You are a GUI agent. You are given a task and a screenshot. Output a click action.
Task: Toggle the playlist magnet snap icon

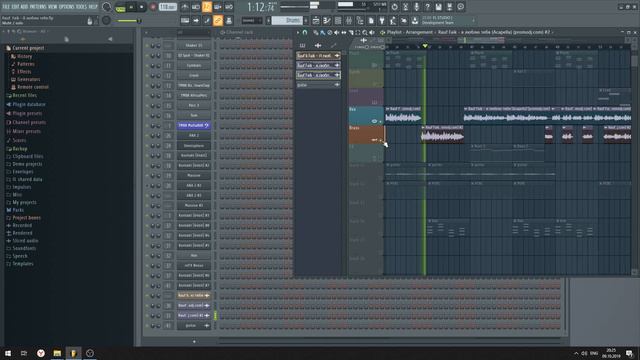pyautogui.click(x=304, y=32)
